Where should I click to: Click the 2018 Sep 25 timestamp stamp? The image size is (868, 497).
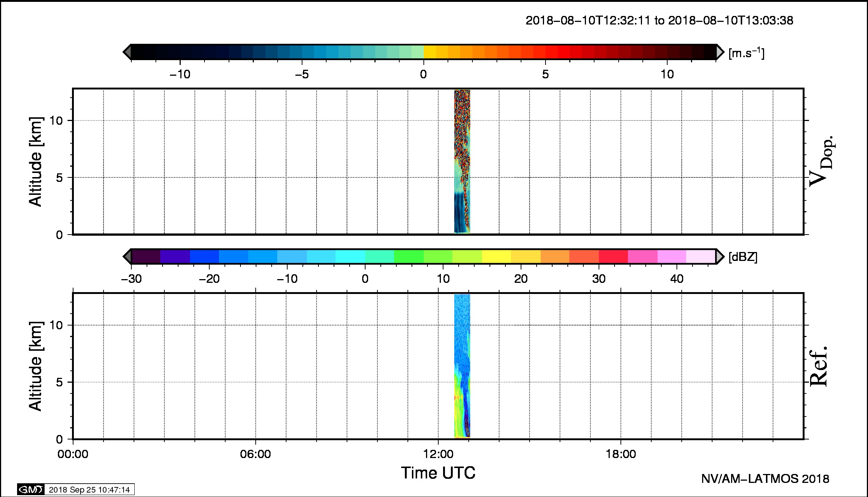click(89, 490)
